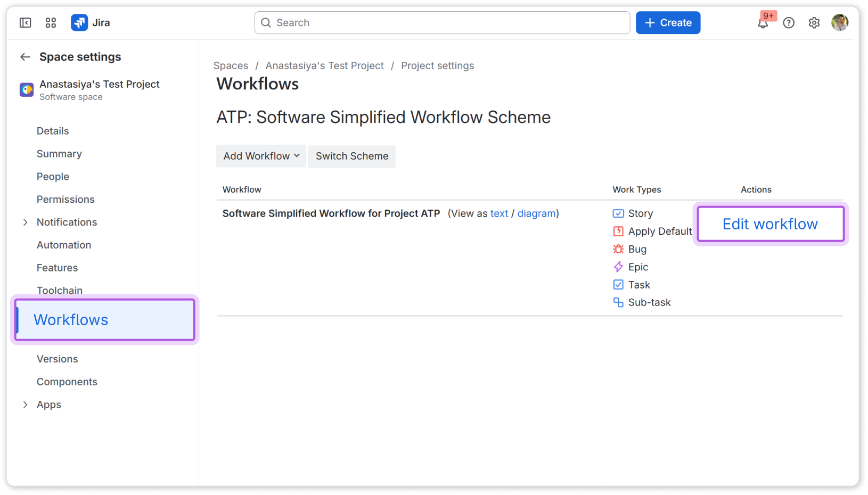Follow the Spaces breadcrumb link

(231, 66)
